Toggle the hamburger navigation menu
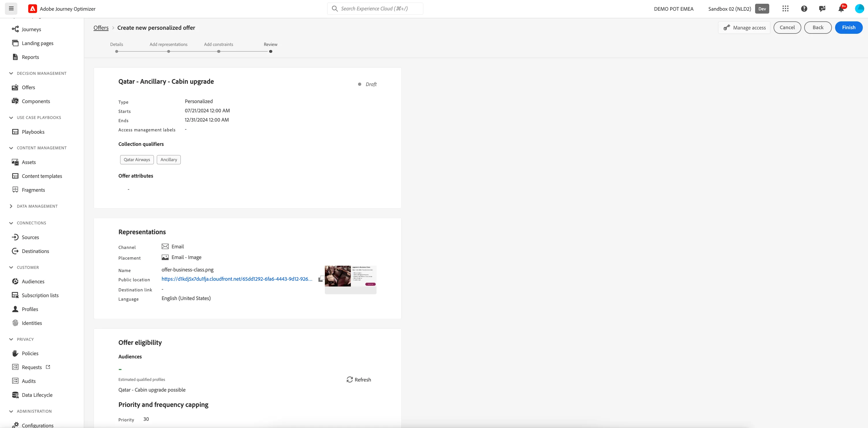The height and width of the screenshot is (428, 868). click(x=11, y=8)
